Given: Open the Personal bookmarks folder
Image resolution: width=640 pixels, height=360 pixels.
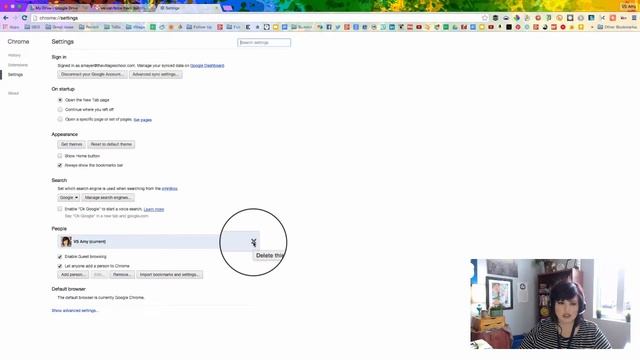Looking at the screenshot, I should tap(89, 27).
